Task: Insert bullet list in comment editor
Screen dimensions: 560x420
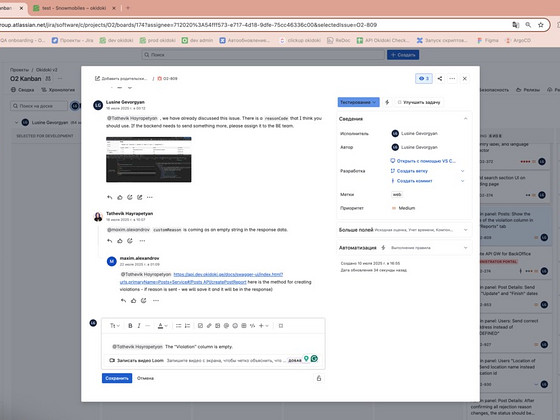Action: [x=178, y=326]
